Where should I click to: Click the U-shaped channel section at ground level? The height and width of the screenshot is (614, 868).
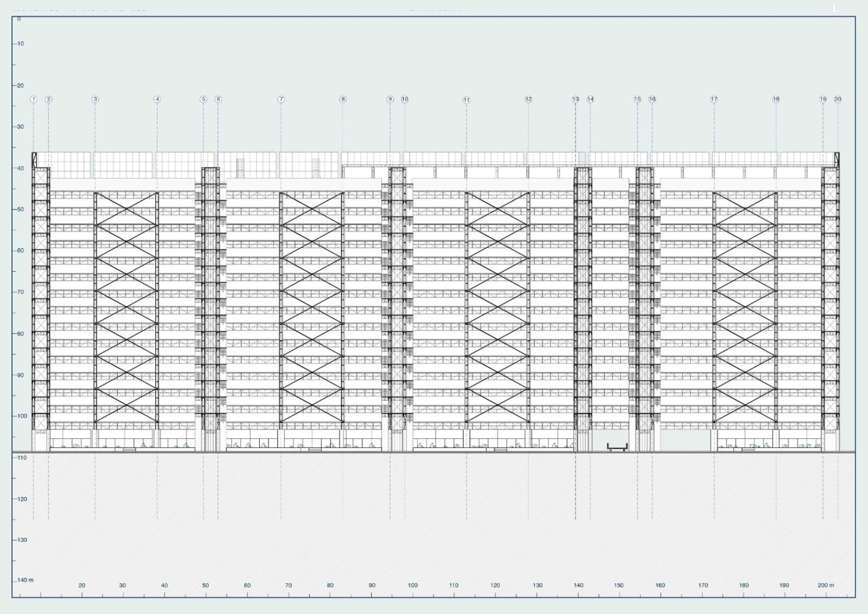[x=617, y=446]
